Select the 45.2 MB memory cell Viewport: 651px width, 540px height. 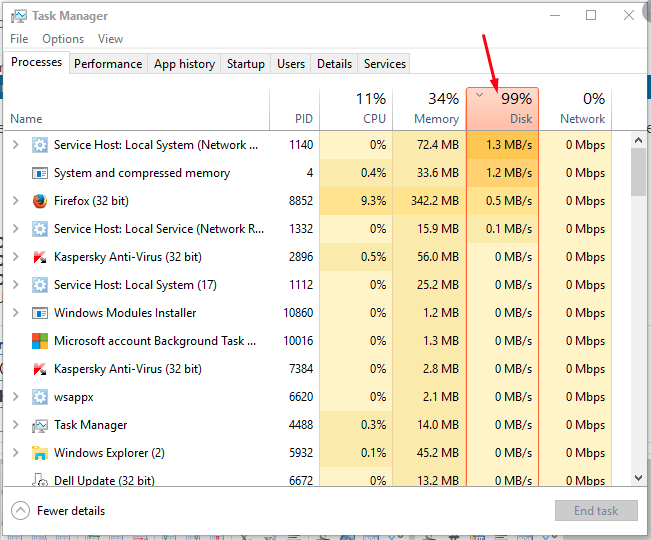click(x=429, y=453)
